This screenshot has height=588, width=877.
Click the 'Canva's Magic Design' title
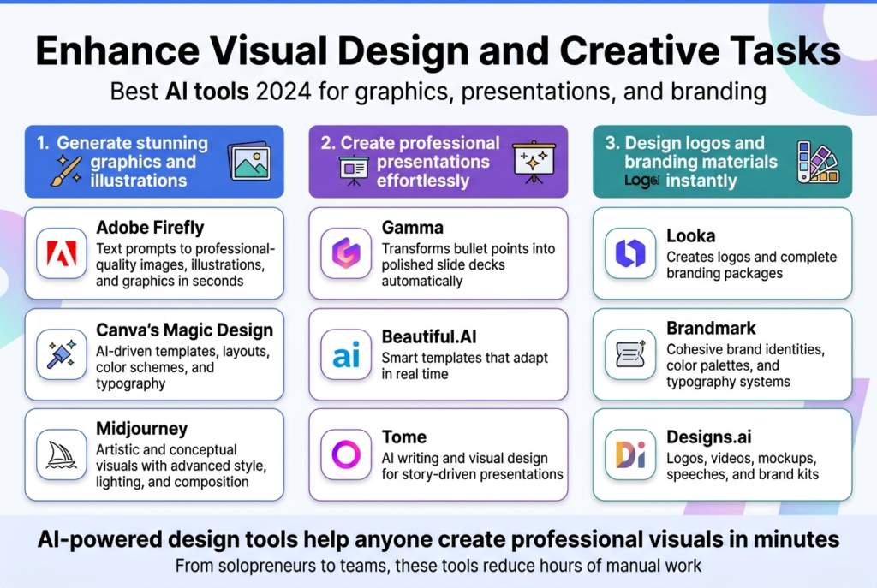(185, 330)
